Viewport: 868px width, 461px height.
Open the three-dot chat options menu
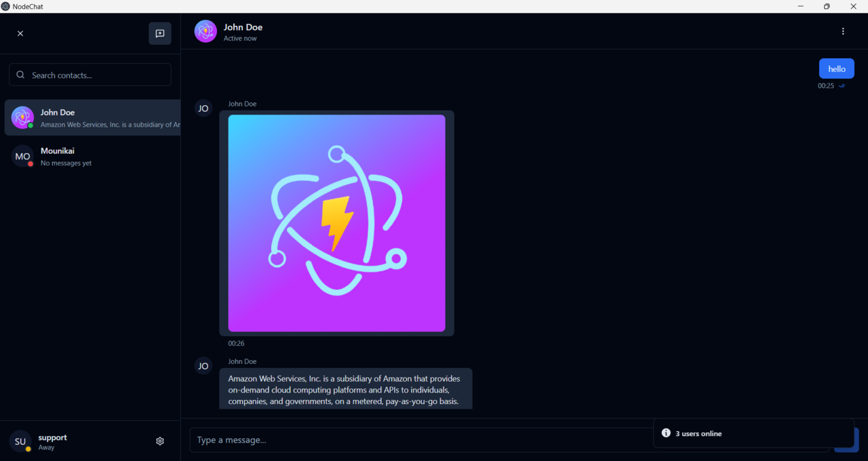[x=843, y=31]
